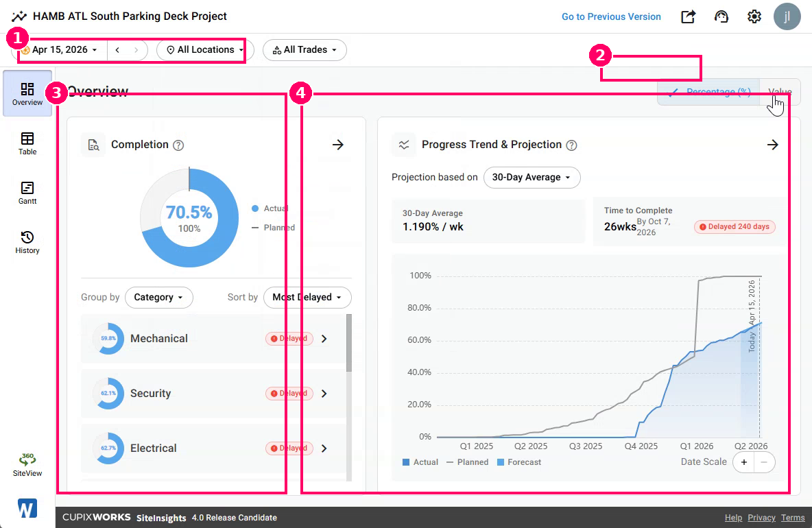Open the History view
Viewport: 812px width, 528px height.
pyautogui.click(x=27, y=242)
